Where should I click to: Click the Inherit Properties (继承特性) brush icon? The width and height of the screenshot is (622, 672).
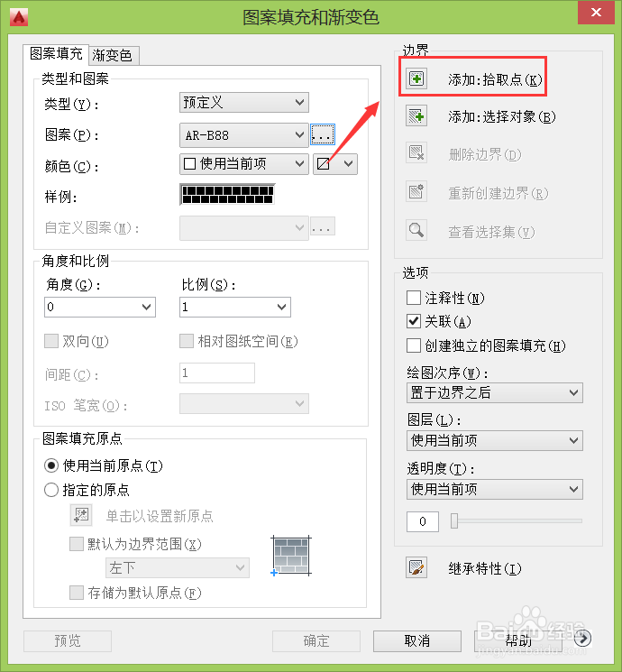click(416, 568)
